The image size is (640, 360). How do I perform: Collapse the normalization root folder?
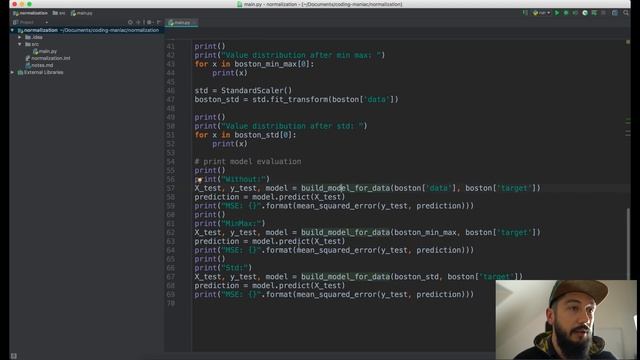click(12, 30)
